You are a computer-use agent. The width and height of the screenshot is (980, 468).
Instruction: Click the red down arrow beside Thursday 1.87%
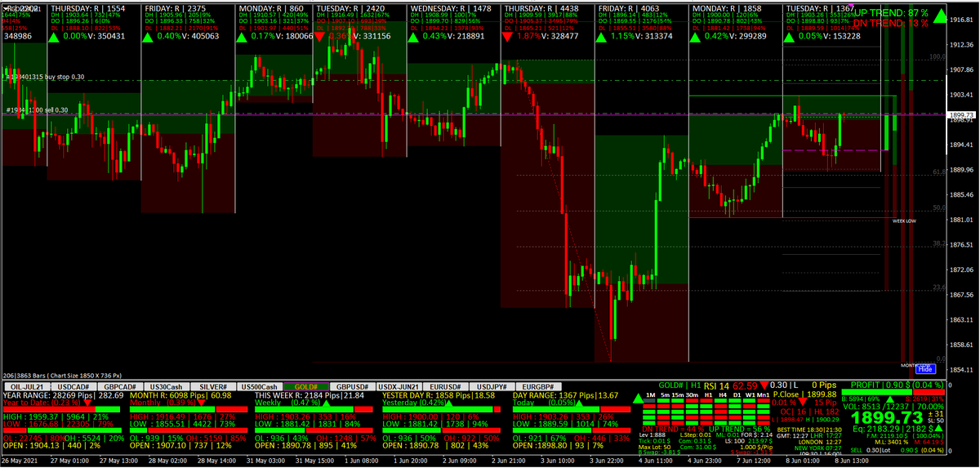pos(509,37)
